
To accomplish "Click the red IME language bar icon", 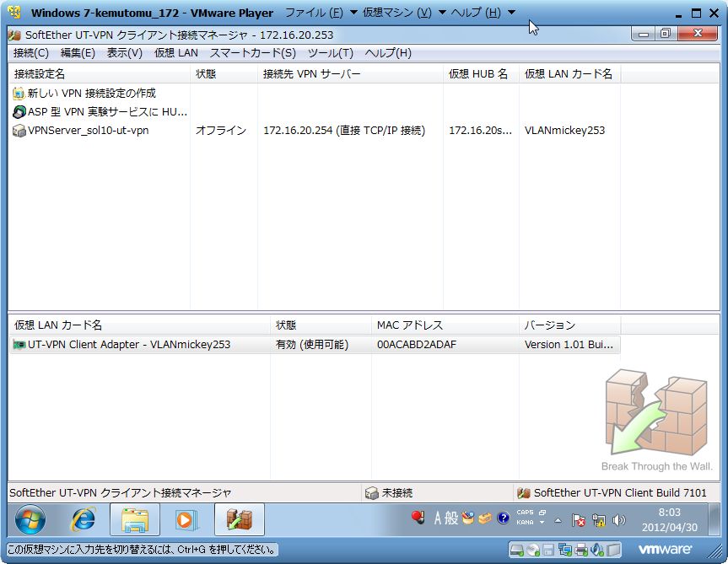I will (x=418, y=517).
